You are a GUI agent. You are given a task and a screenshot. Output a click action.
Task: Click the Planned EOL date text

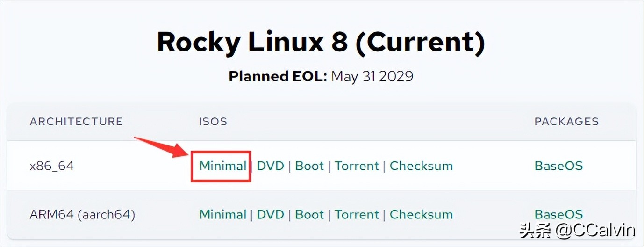click(x=372, y=76)
